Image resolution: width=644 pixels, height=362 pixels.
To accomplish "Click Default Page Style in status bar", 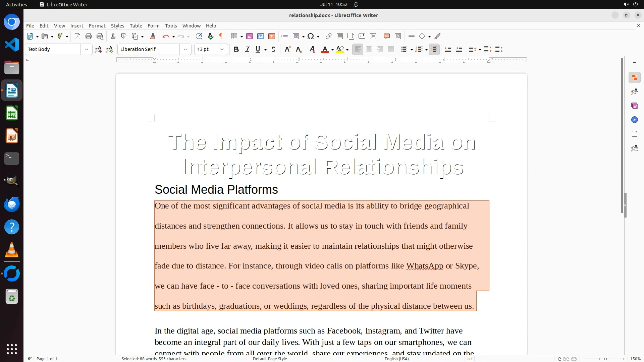I will (x=270, y=359).
